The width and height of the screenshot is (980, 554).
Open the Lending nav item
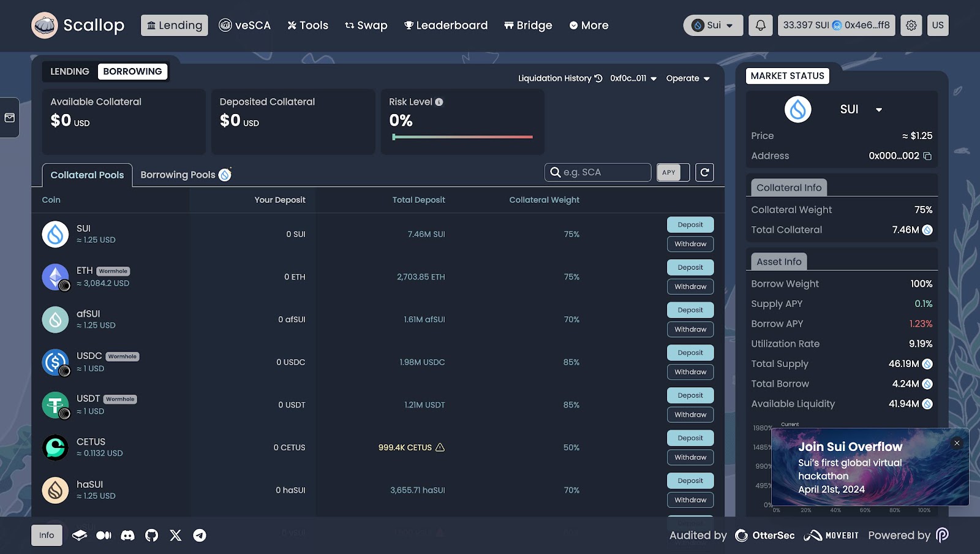tap(175, 25)
